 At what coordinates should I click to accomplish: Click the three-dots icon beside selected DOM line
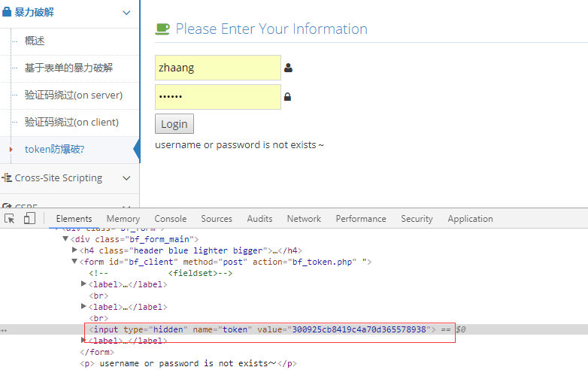click(5, 329)
